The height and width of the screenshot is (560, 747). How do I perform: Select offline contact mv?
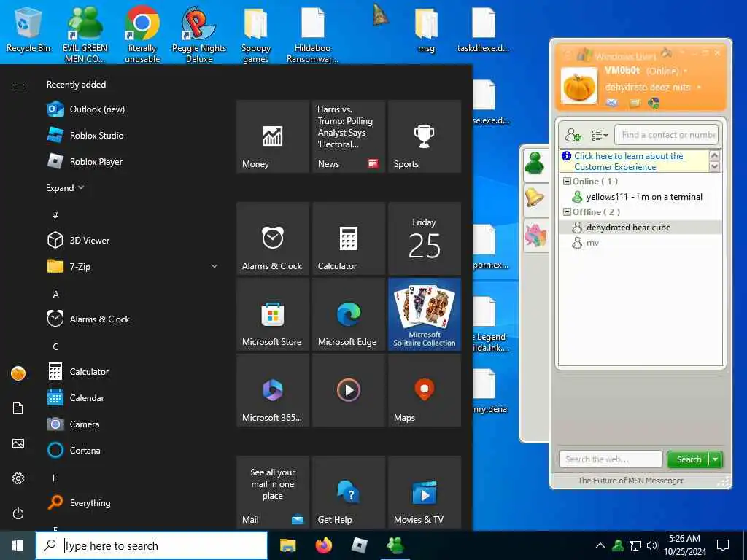pyautogui.click(x=640, y=243)
